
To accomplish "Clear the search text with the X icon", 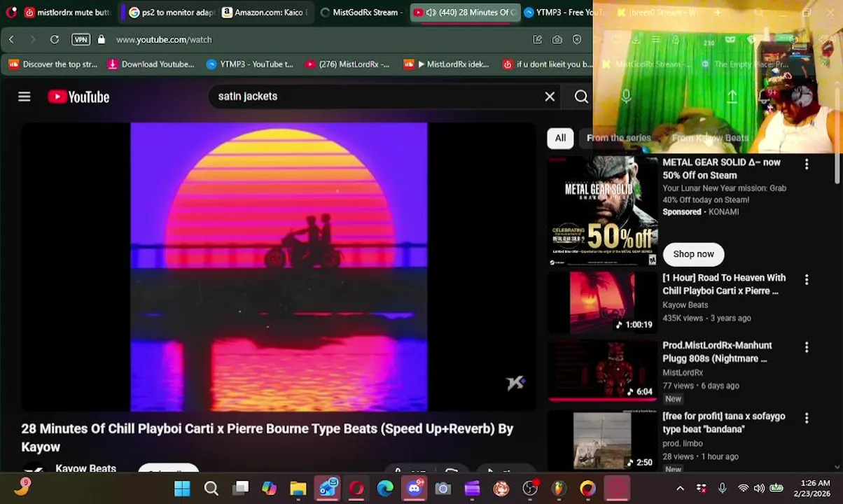I will 550,97.
